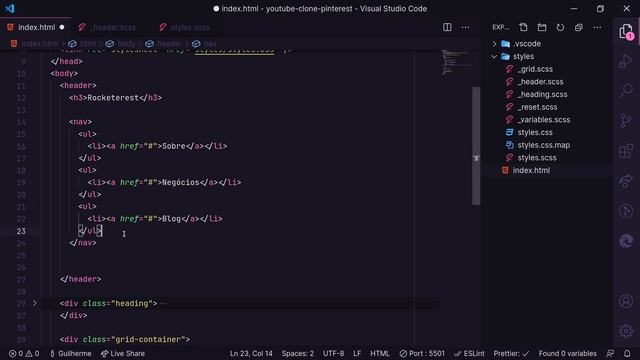This screenshot has height=360, width=640.
Task: Switch to the index.html tab
Action: click(36, 27)
